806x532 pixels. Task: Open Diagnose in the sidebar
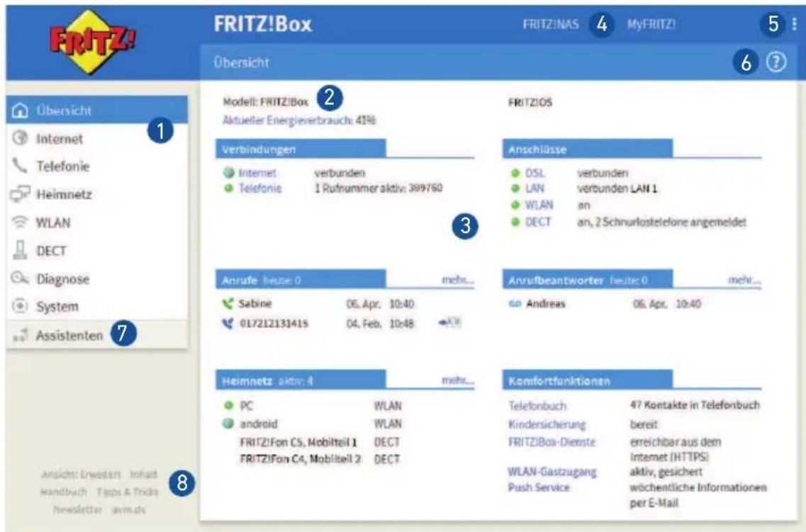(x=96, y=279)
